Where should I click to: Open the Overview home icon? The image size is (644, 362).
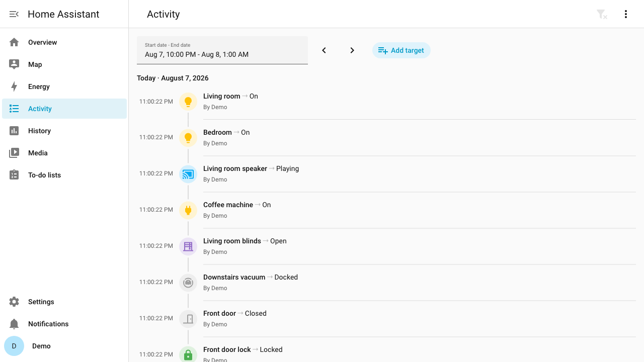(14, 42)
